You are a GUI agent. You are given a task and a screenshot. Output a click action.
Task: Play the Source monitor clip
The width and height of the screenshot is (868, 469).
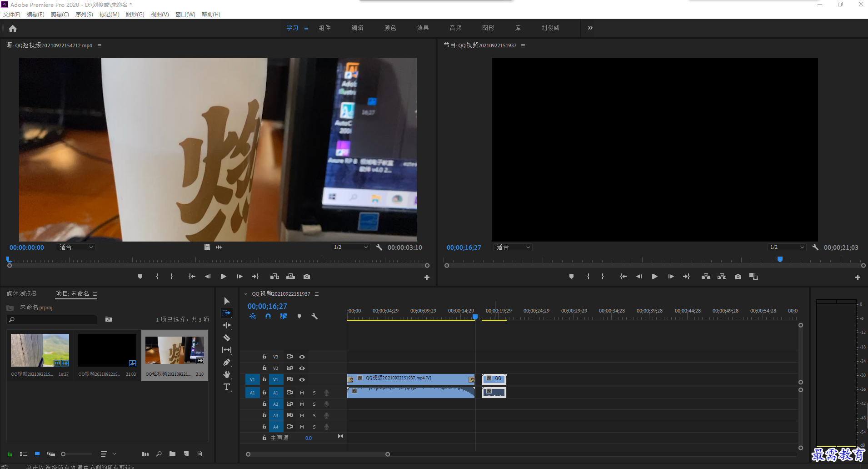click(223, 276)
